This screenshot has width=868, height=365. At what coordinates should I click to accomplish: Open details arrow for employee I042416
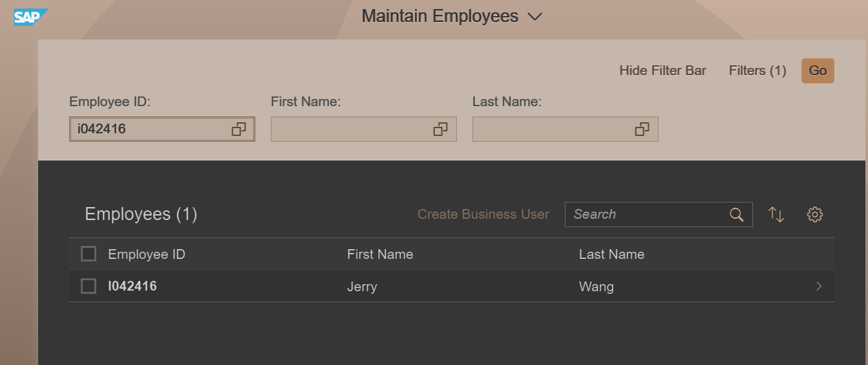pos(819,286)
